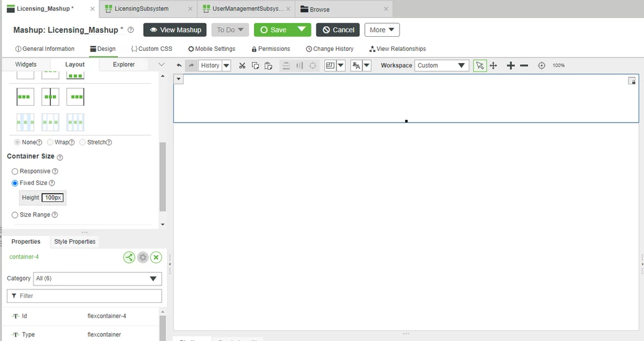Expand the container dropdown arrow on canvas
The image size is (644, 341).
tap(179, 79)
